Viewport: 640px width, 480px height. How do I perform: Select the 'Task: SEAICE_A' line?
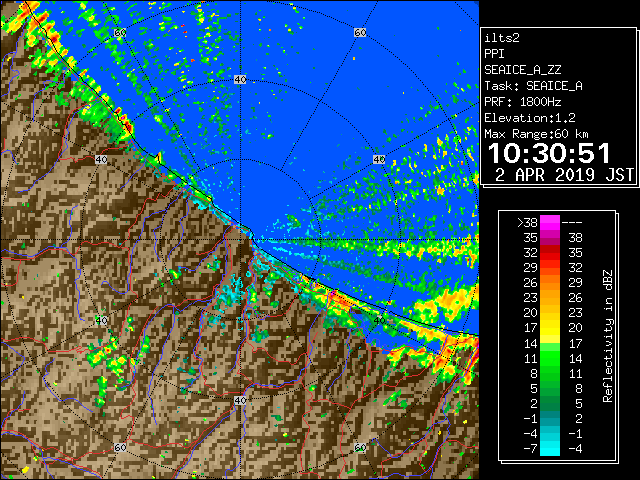click(533, 86)
